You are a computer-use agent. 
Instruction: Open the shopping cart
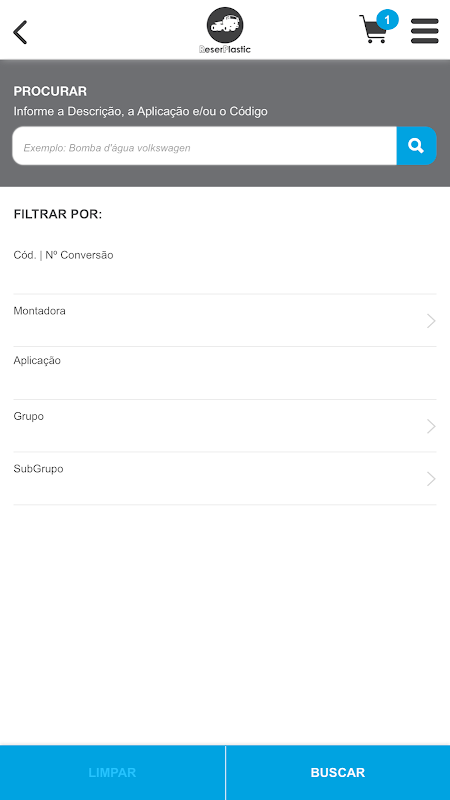pos(373,30)
